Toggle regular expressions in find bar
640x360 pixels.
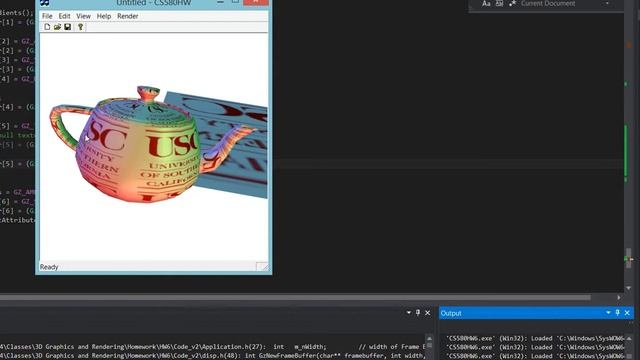(512, 4)
